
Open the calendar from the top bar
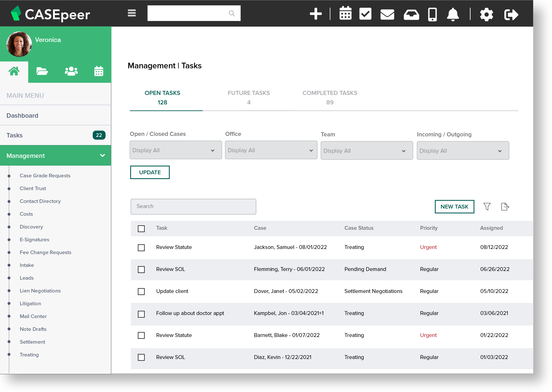coord(345,13)
